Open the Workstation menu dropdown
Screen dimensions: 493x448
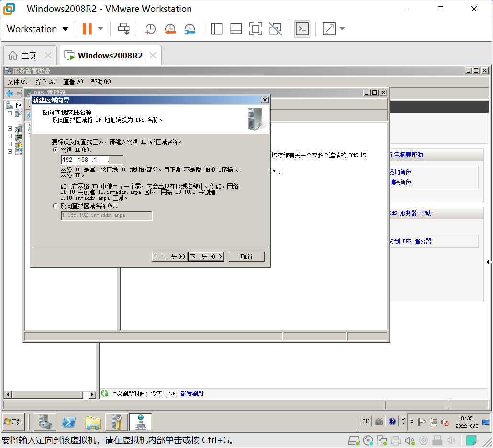37,29
